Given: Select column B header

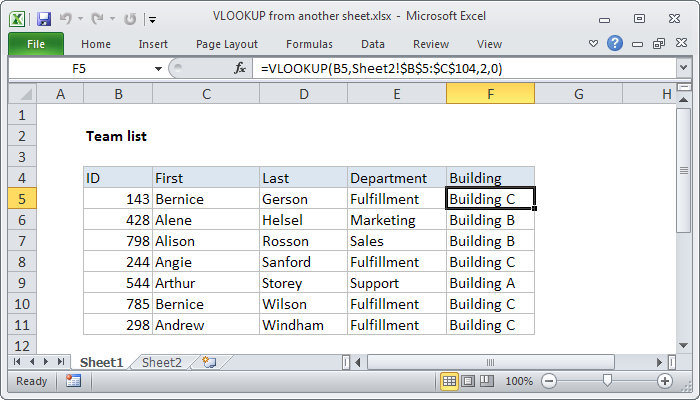Looking at the screenshot, I should tap(118, 94).
